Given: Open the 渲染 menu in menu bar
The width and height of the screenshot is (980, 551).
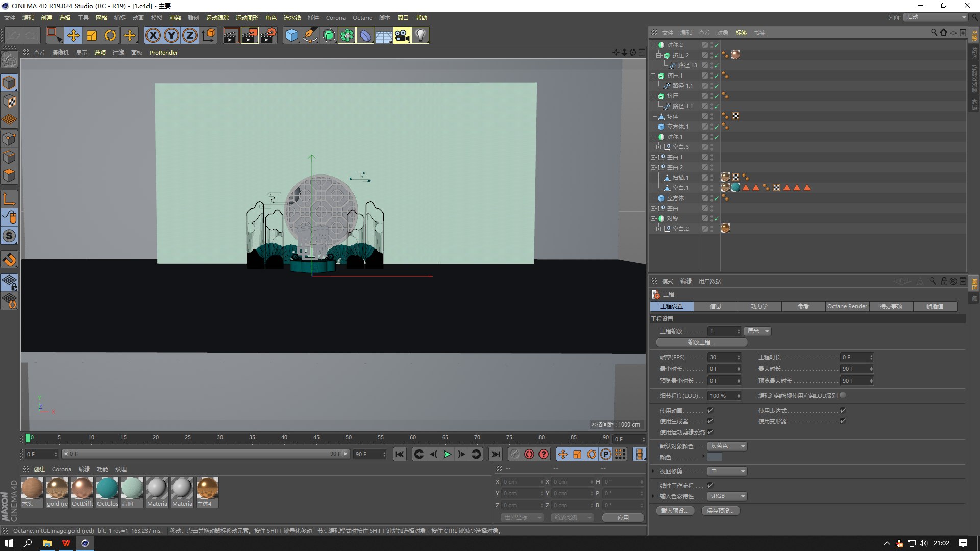Looking at the screenshot, I should 175,18.
